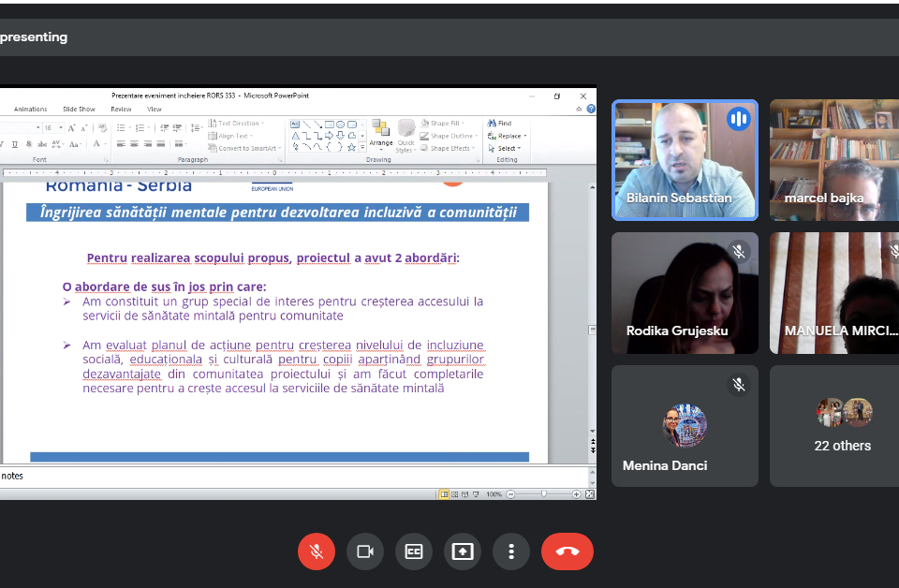The height and width of the screenshot is (588, 899).
Task: Click the PowerPoint zoom-in plus icon
Action: pyautogui.click(x=577, y=494)
